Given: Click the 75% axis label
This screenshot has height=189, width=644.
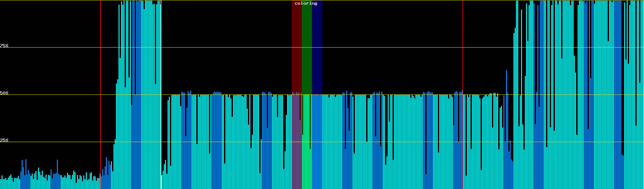Looking at the screenshot, I should (x=4, y=46).
